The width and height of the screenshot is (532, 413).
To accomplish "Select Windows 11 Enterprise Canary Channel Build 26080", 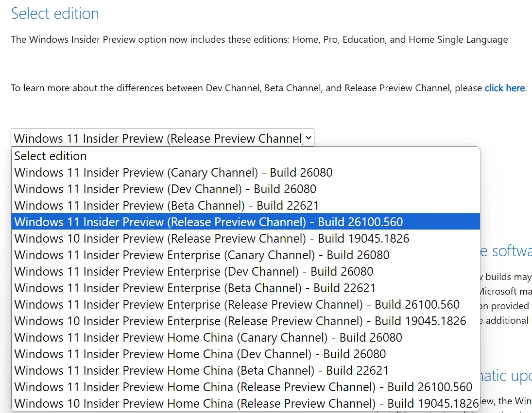I will click(246, 255).
